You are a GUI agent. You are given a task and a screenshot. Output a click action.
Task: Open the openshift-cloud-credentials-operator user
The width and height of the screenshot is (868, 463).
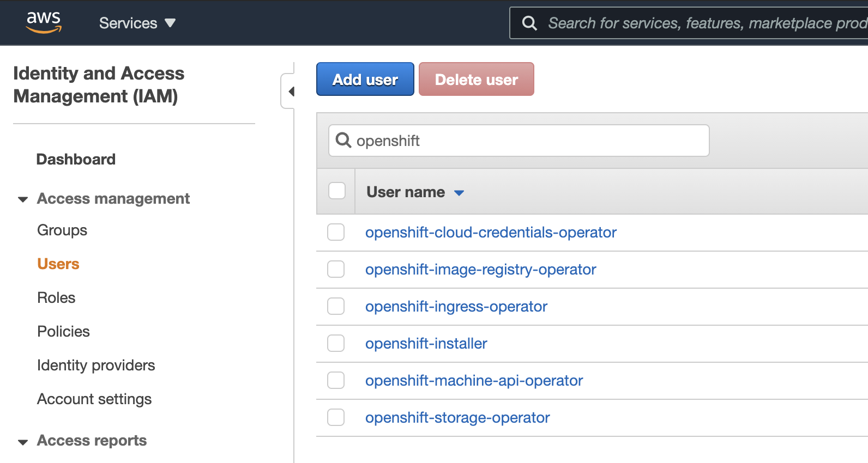491,233
